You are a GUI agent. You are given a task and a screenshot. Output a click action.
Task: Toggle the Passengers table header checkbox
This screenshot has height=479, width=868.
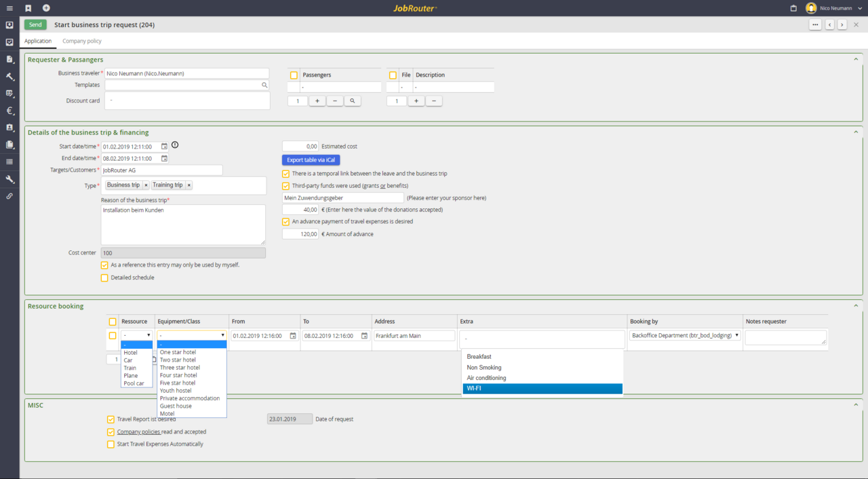[x=294, y=75]
